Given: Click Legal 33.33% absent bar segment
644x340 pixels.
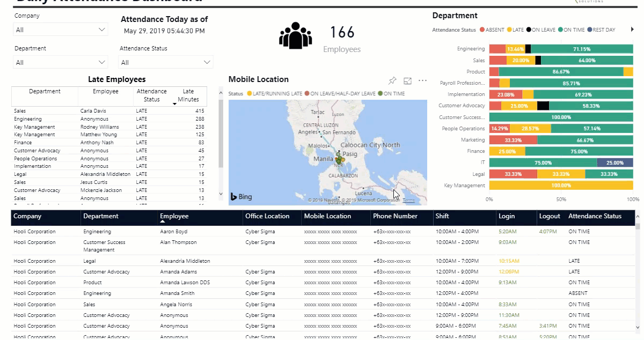Looking at the screenshot, I should pyautogui.click(x=513, y=174).
